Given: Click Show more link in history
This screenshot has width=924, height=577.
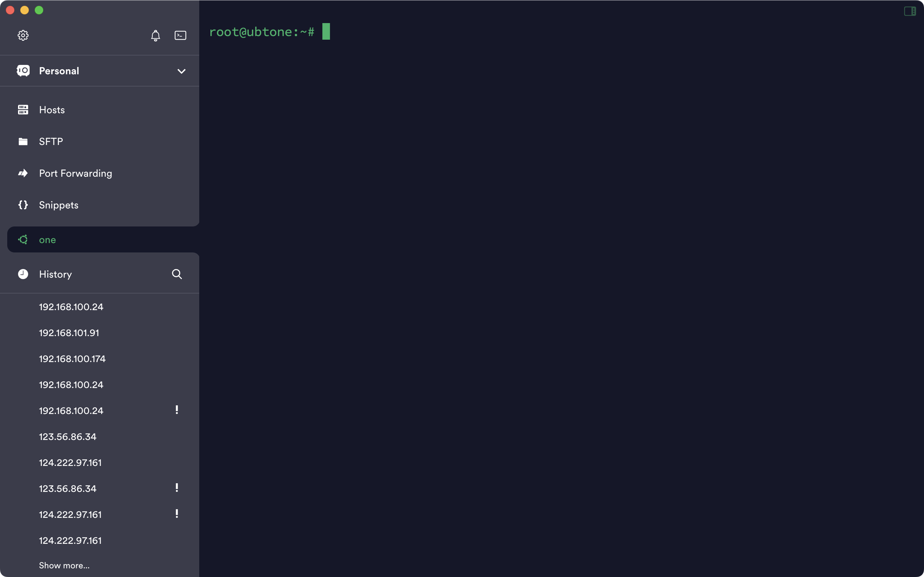Looking at the screenshot, I should point(64,565).
